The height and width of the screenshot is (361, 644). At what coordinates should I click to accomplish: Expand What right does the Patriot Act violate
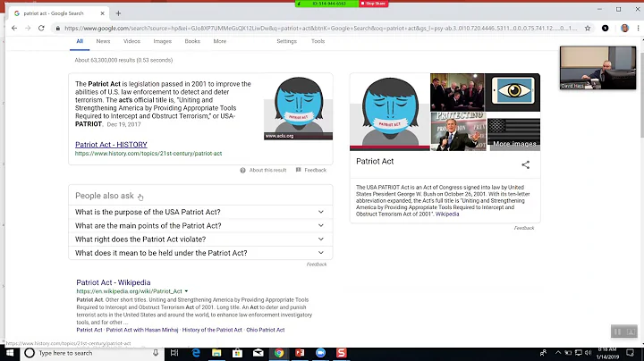(x=200, y=239)
